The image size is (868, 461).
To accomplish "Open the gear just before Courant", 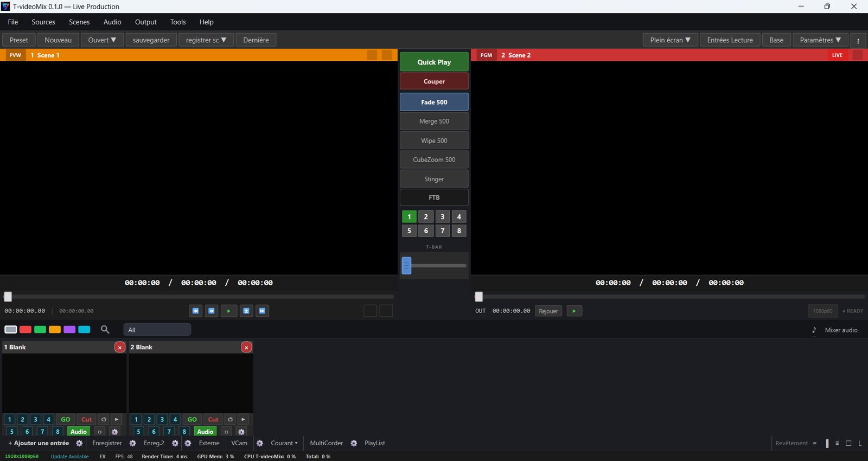I will [260, 443].
